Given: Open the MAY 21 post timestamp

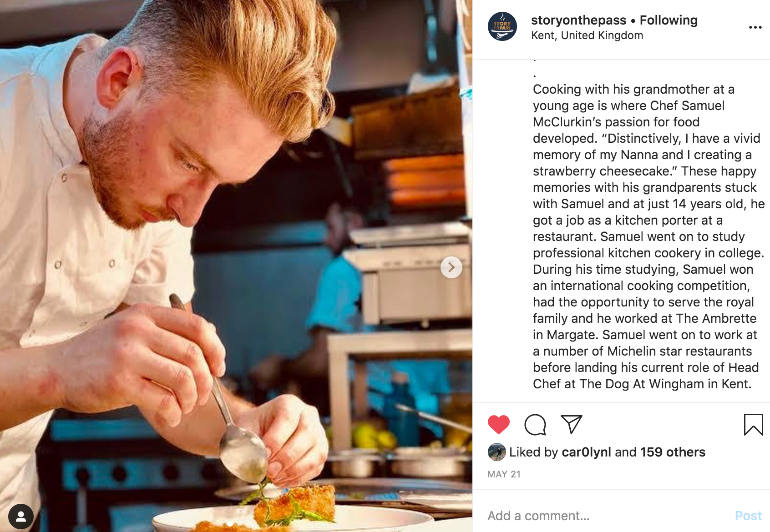Looking at the screenshot, I should pos(504,474).
